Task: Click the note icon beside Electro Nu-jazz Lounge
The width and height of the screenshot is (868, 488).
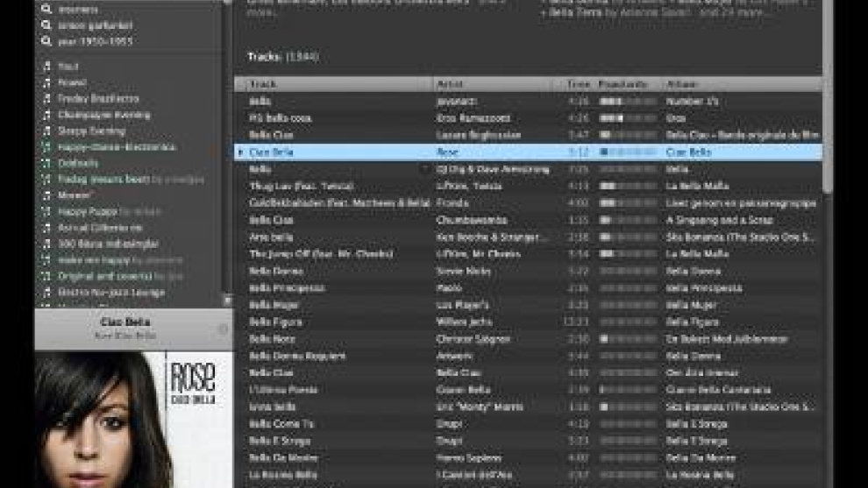Action: pos(47,292)
